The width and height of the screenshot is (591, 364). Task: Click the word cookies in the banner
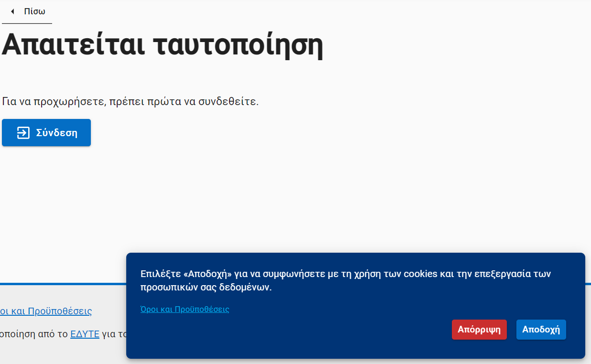tap(420, 274)
